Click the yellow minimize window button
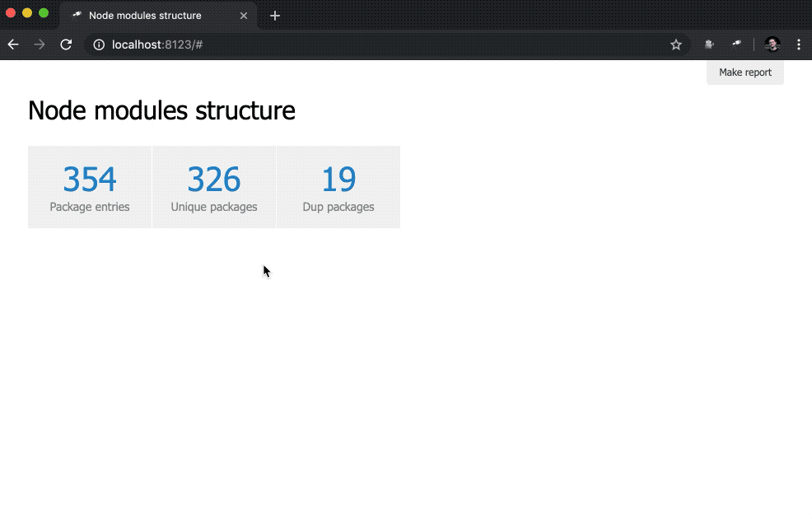The width and height of the screenshot is (812, 519). pyautogui.click(x=27, y=13)
